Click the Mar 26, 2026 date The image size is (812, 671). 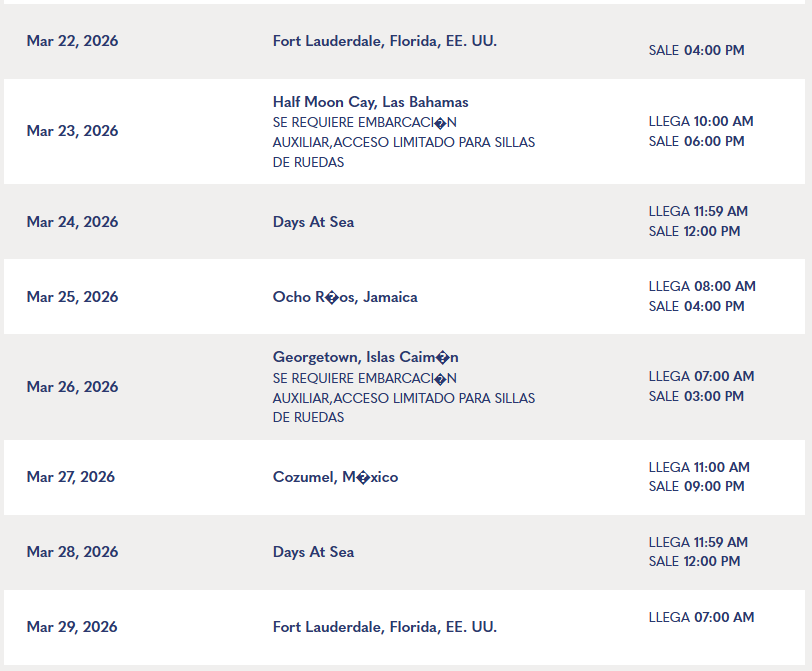tap(72, 387)
